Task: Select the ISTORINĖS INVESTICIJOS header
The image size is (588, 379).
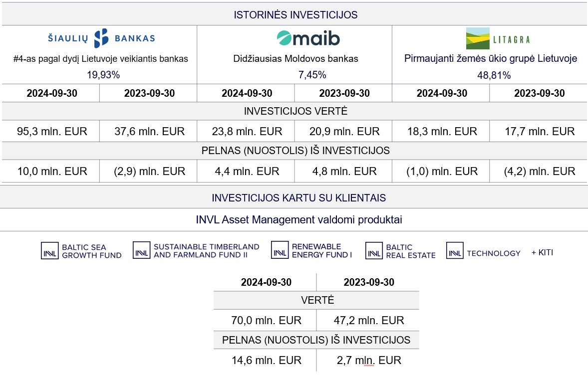Action: pos(295,15)
